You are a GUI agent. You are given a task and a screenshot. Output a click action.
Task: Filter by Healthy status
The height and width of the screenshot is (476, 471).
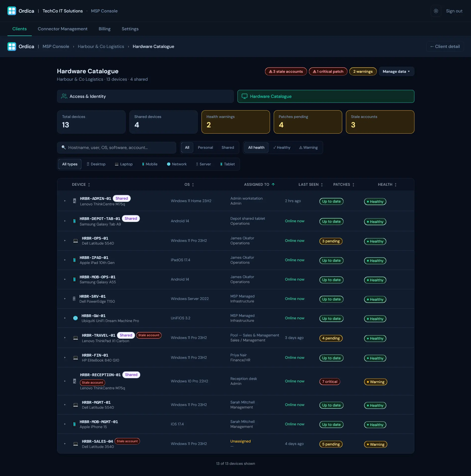282,147
